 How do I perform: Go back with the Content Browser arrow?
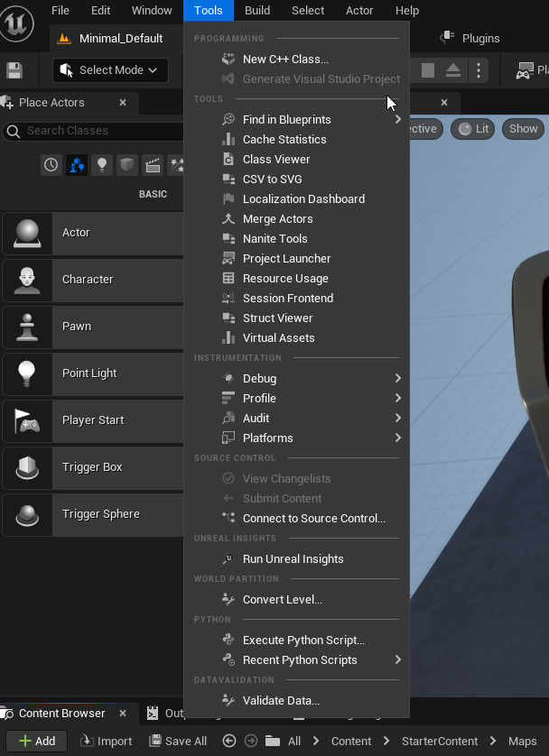click(229, 741)
